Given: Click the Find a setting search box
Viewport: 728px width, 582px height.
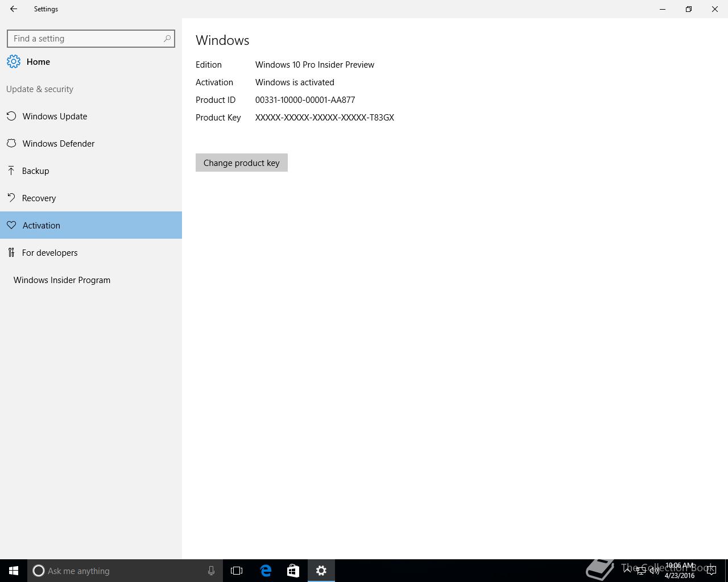Looking at the screenshot, I should (91, 39).
